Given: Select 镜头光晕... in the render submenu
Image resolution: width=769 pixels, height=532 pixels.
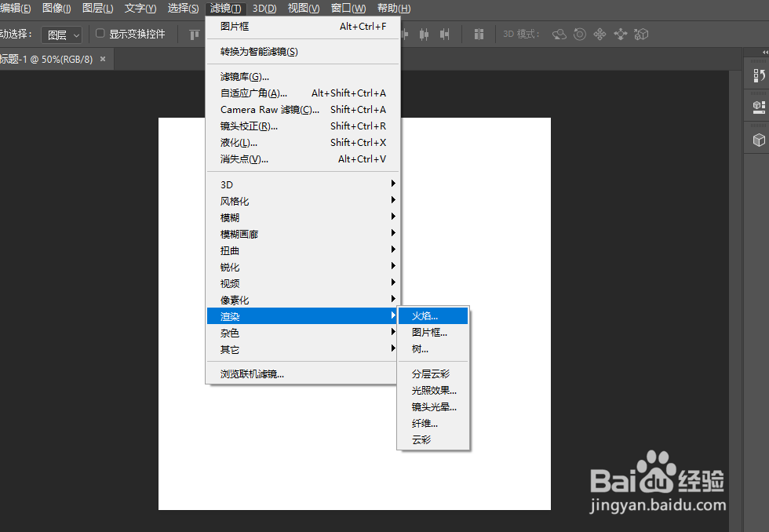Looking at the screenshot, I should [x=433, y=407].
